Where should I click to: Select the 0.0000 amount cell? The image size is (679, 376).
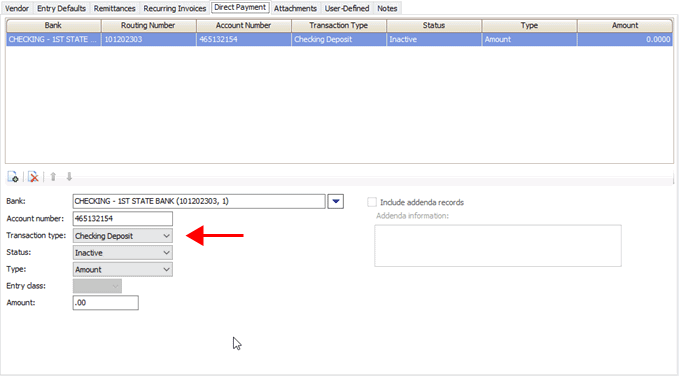tap(625, 39)
